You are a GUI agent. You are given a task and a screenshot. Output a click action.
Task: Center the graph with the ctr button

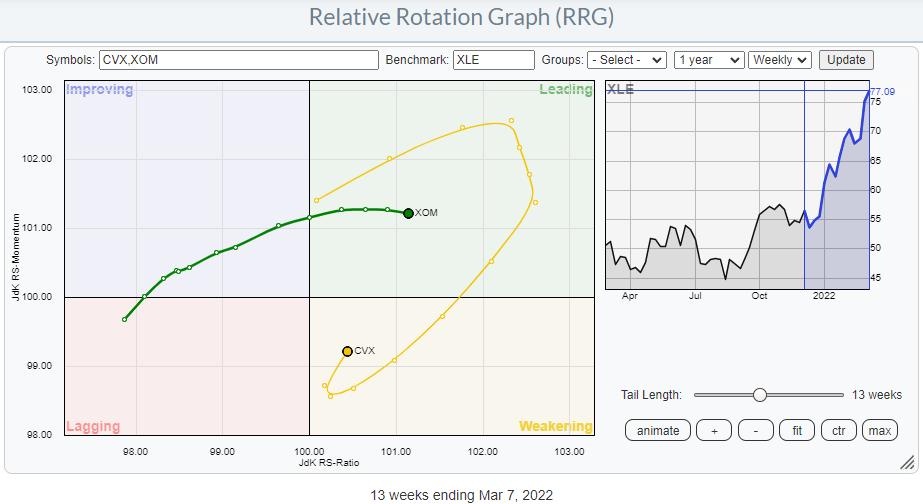click(838, 431)
